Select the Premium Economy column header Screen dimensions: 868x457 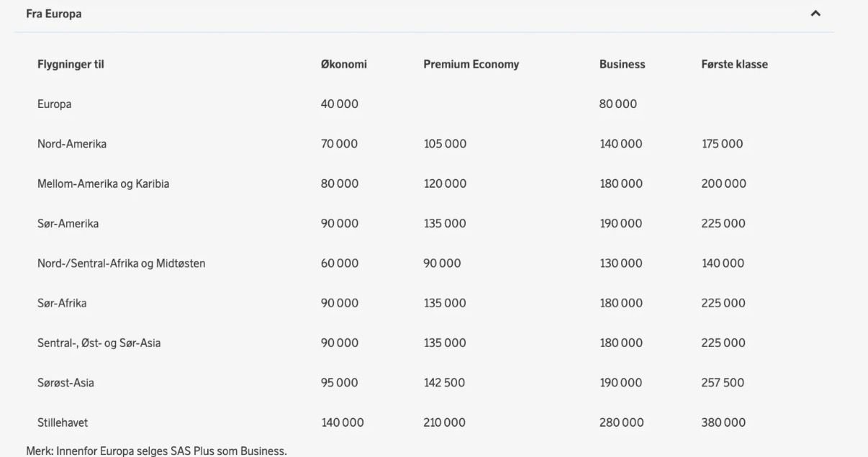[x=472, y=63]
